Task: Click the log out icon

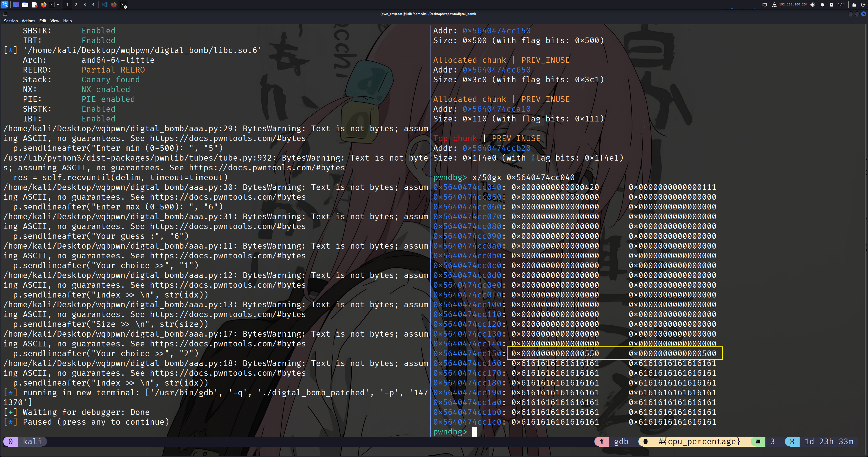Action: (863, 5)
